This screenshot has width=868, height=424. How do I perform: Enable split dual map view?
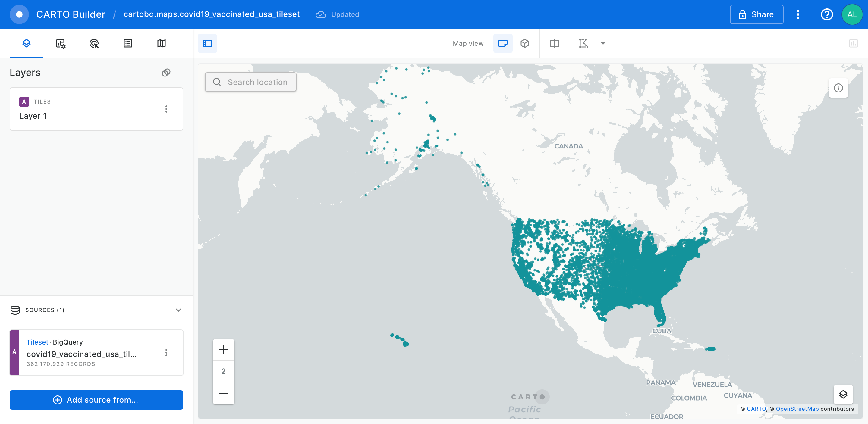pos(554,43)
